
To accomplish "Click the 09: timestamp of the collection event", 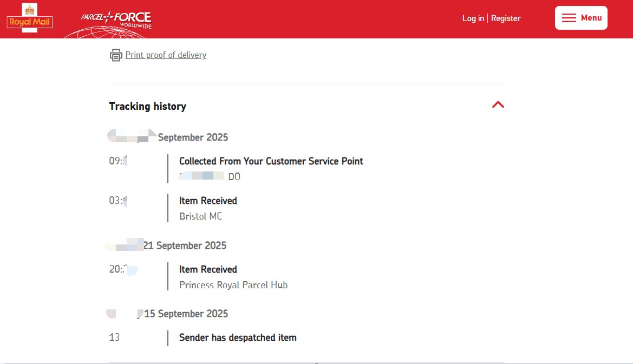I will click(116, 161).
